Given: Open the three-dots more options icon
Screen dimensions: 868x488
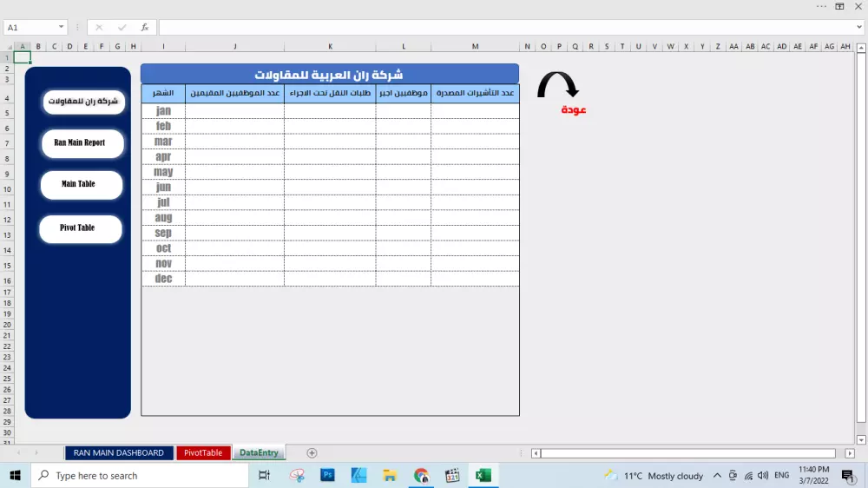Looking at the screenshot, I should (821, 7).
